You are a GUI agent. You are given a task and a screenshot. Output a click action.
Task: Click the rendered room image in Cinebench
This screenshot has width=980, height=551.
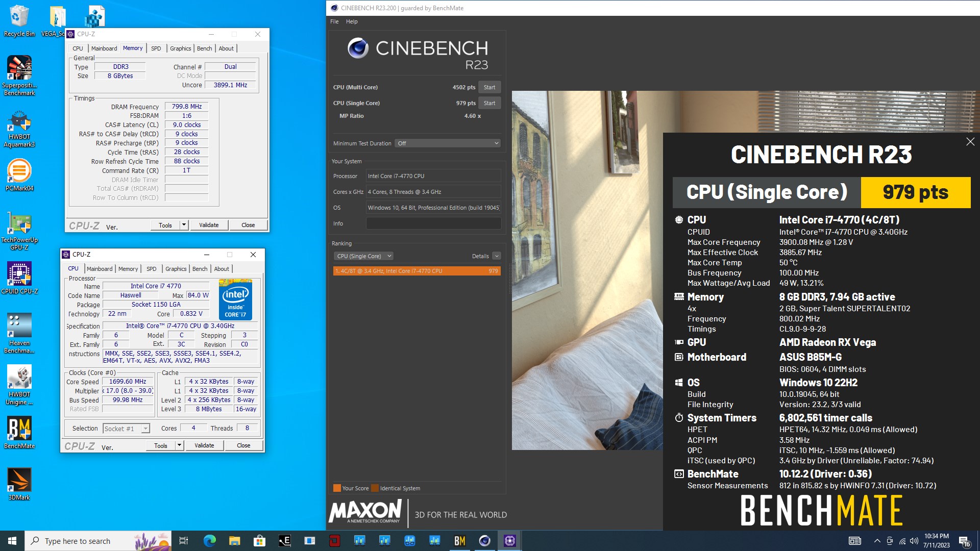(x=587, y=270)
